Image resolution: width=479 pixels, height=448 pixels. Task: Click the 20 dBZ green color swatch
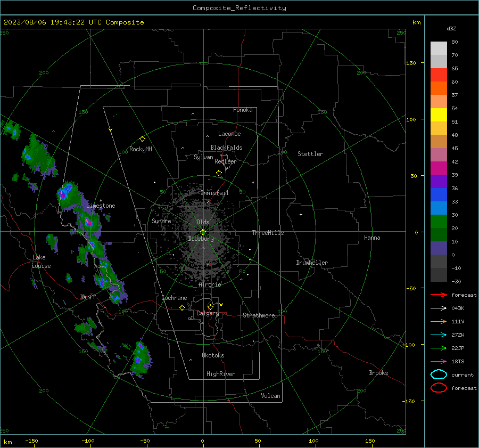[x=439, y=221]
